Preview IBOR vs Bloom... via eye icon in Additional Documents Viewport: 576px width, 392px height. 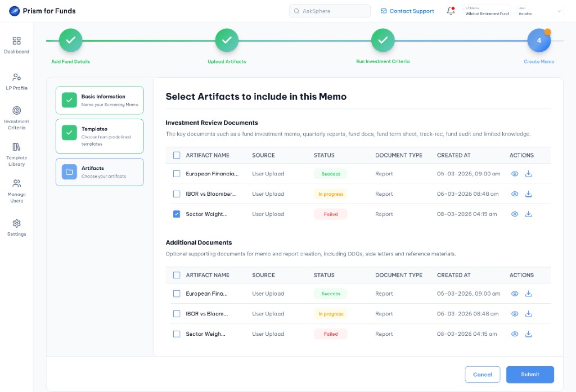(x=515, y=314)
